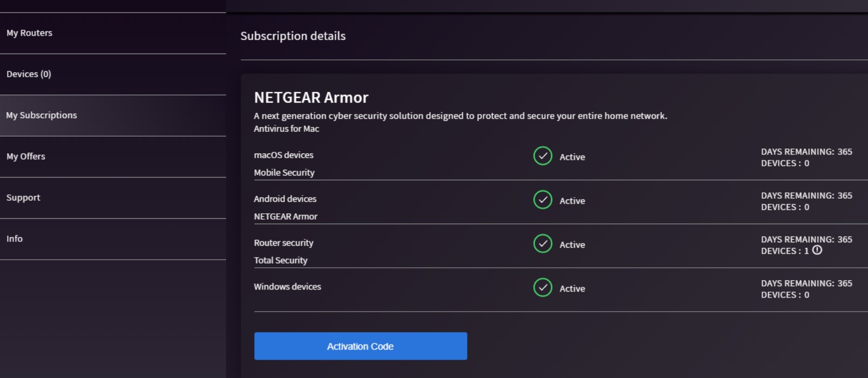
Task: Click the Router security active checkmark icon
Action: tap(543, 244)
